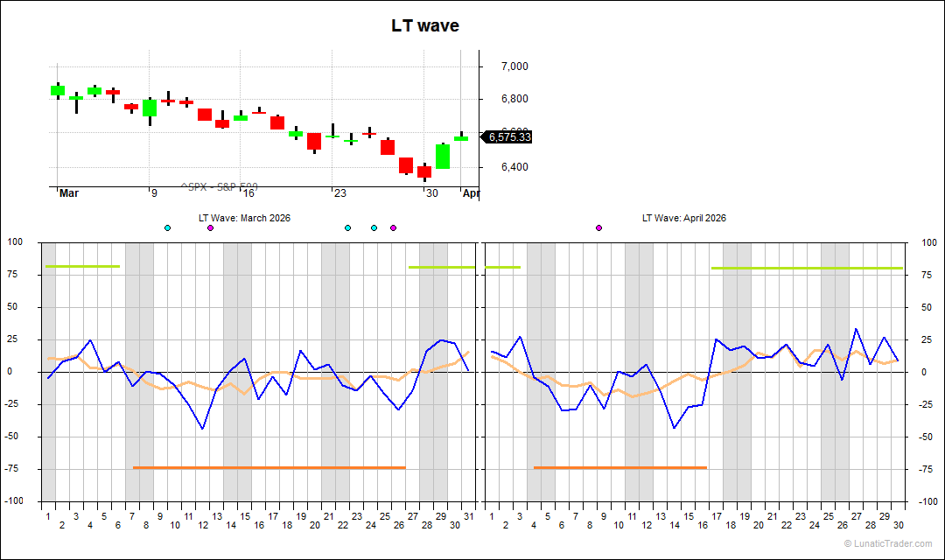
Task: Click the long green line in April panel
Action: pyautogui.click(x=806, y=268)
